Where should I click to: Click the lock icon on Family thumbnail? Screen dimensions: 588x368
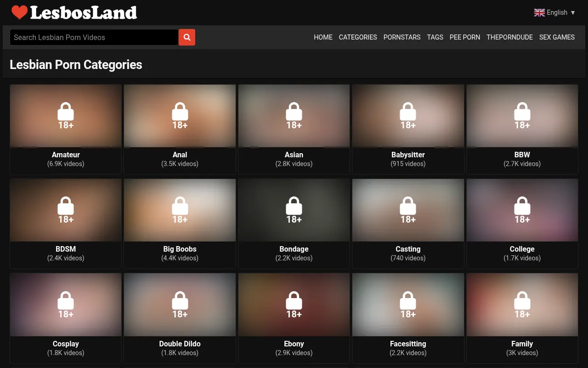click(522, 300)
